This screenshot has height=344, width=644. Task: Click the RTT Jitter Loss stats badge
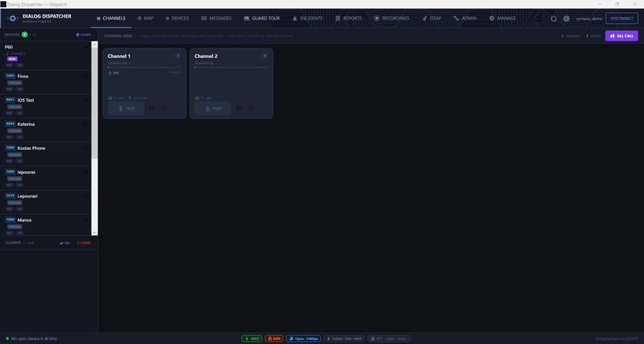coord(389,339)
